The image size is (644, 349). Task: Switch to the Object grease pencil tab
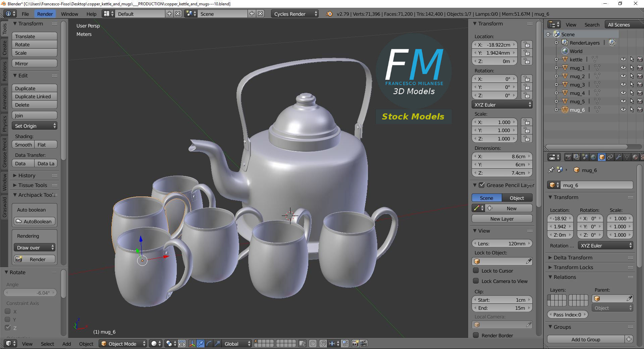coord(517,198)
